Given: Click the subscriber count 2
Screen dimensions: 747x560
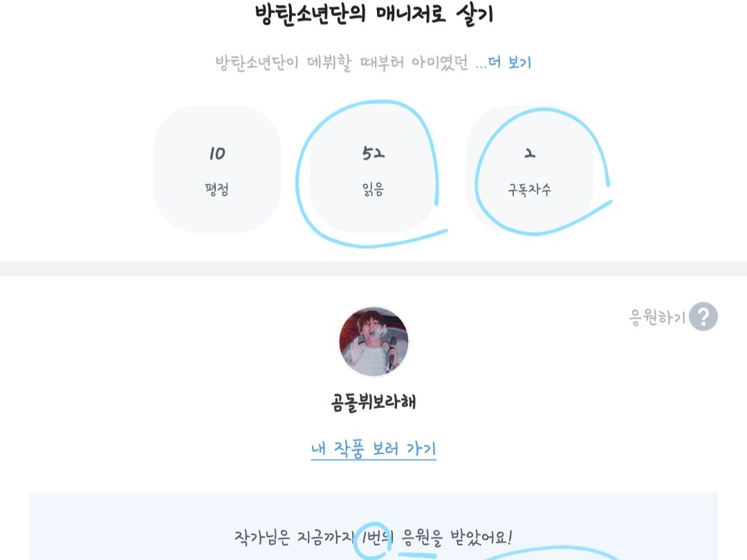Looking at the screenshot, I should pos(529,153).
